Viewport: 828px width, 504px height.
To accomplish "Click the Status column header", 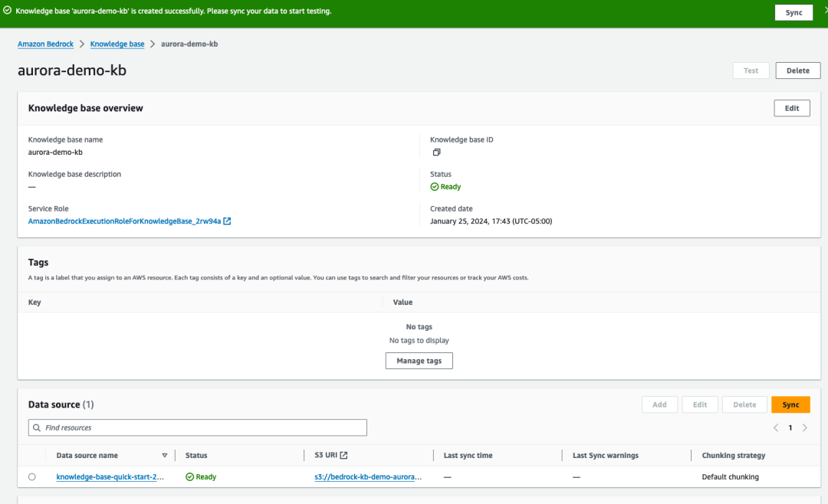I will tap(196, 456).
